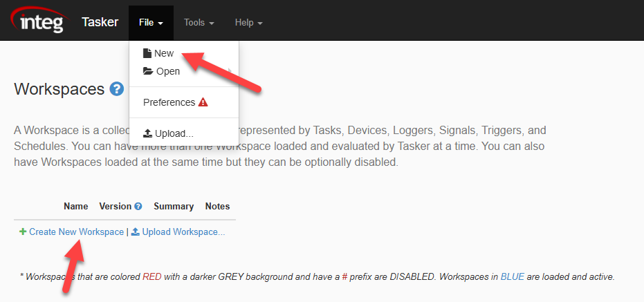Click the green plus icon before Create New Workspace
The height and width of the screenshot is (302, 644).
pos(23,232)
